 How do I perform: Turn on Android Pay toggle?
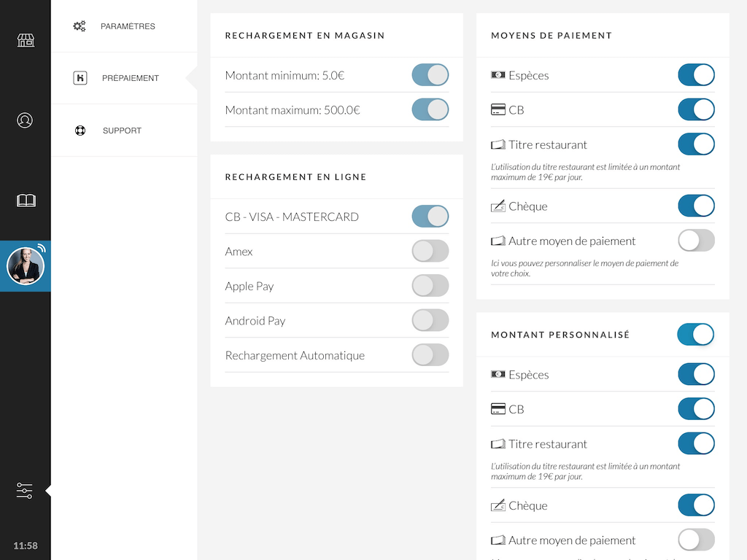[430, 321]
